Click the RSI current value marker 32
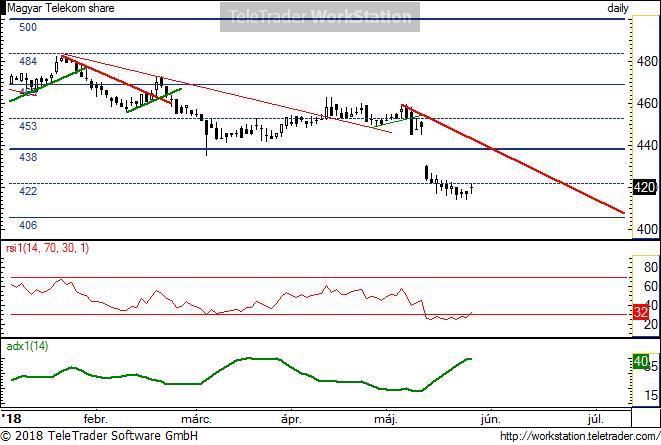 [640, 312]
